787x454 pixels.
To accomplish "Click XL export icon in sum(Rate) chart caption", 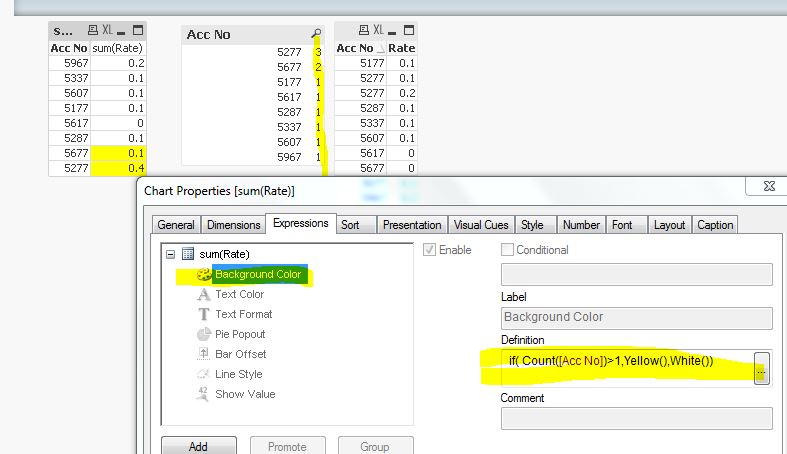I will (x=107, y=31).
